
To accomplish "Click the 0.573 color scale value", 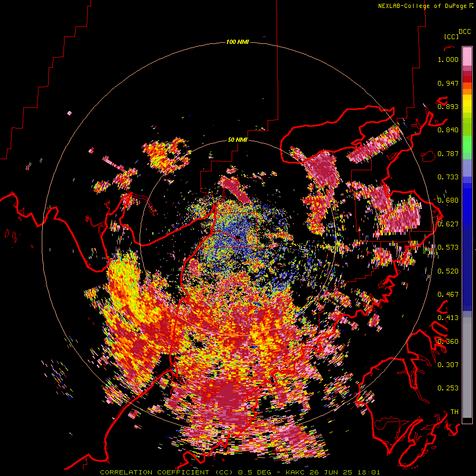I will pos(448,248).
